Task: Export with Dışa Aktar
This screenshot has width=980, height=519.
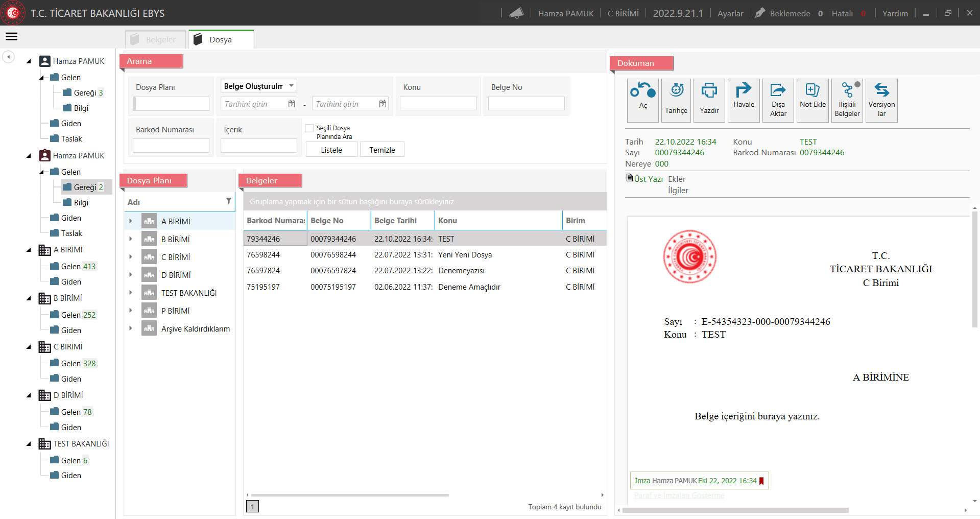Action: coord(778,100)
